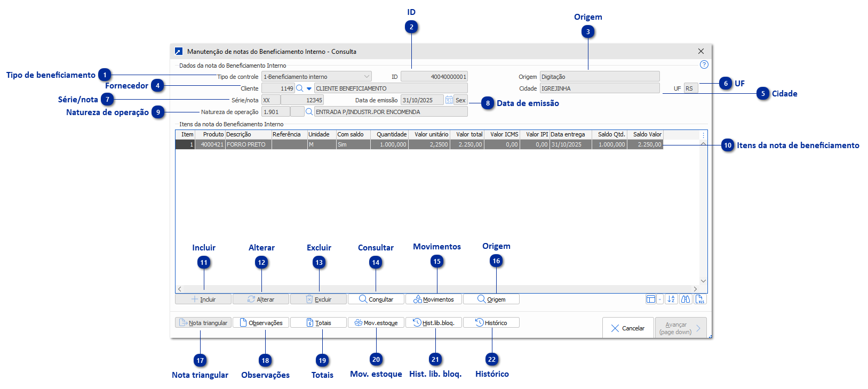Image resolution: width=868 pixels, height=389 pixels.
Task: Click the binoculars search icon
Action: tap(686, 299)
